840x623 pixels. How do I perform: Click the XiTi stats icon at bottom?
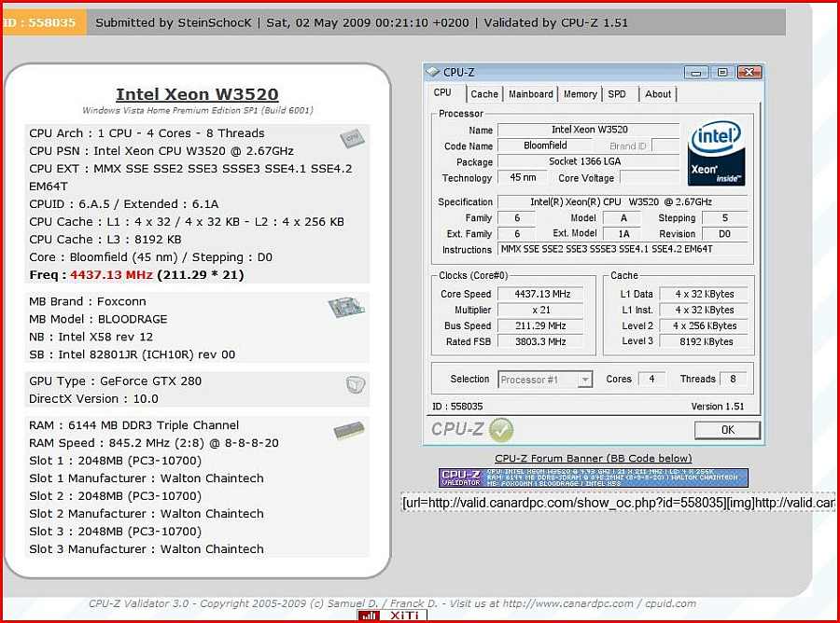392,616
